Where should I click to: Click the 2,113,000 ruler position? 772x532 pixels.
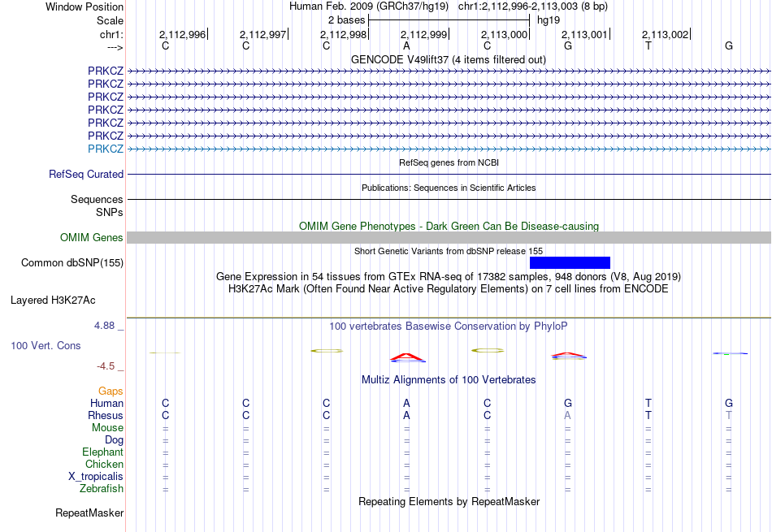tap(504, 34)
